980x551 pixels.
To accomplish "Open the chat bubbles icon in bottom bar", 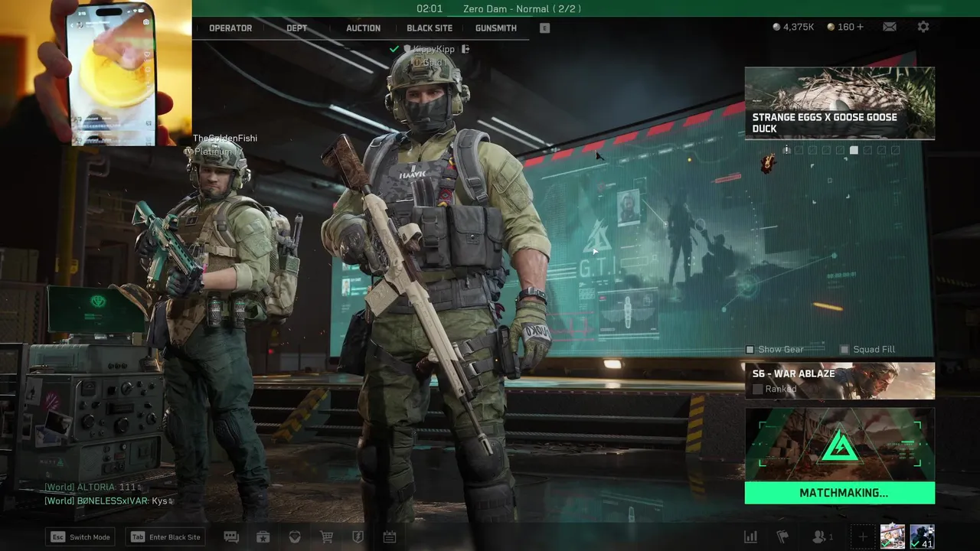I will click(230, 537).
